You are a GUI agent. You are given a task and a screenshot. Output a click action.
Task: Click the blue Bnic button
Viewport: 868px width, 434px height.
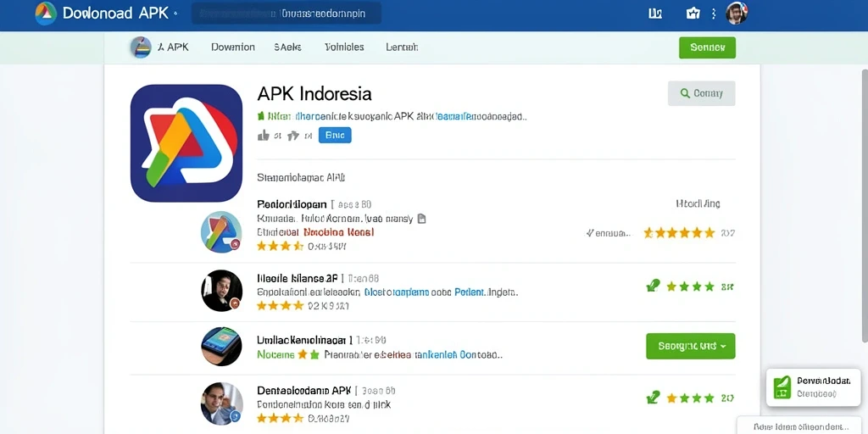point(335,135)
